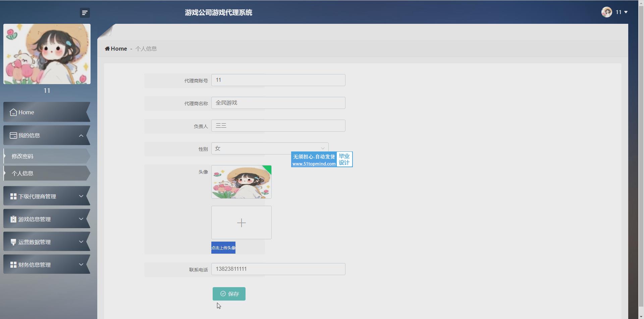Image resolution: width=644 pixels, height=319 pixels.
Task: Click the 保存 save button
Action: click(x=229, y=294)
